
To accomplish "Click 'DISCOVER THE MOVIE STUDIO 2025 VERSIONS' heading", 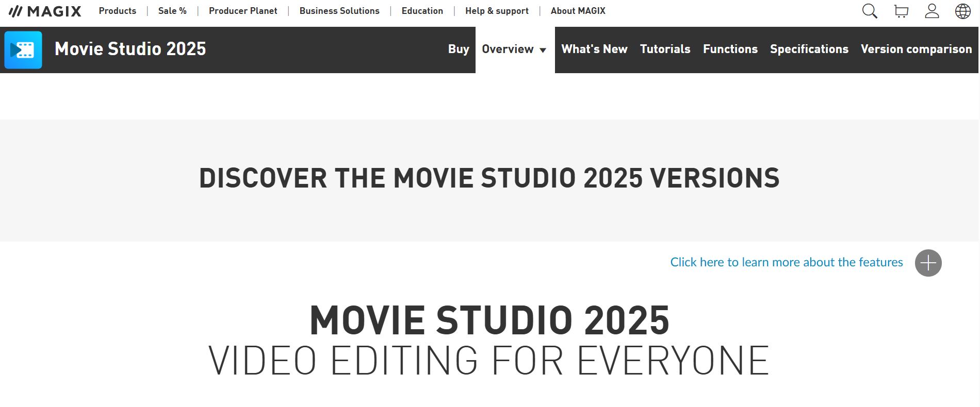I will pos(489,178).
